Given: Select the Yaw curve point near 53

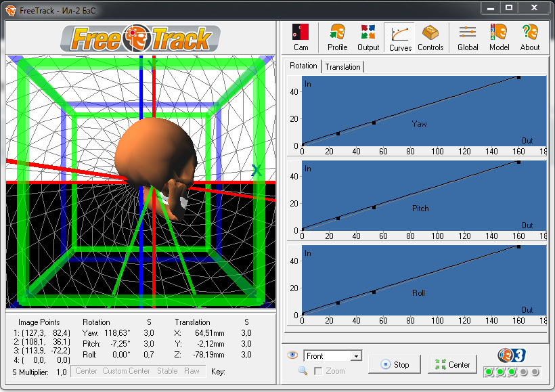Looking at the screenshot, I should click(374, 123).
